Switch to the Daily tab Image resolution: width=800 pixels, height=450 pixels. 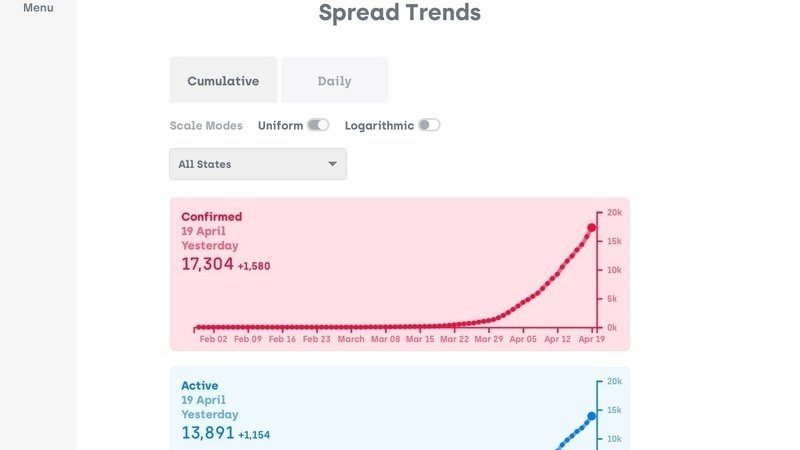pos(334,81)
